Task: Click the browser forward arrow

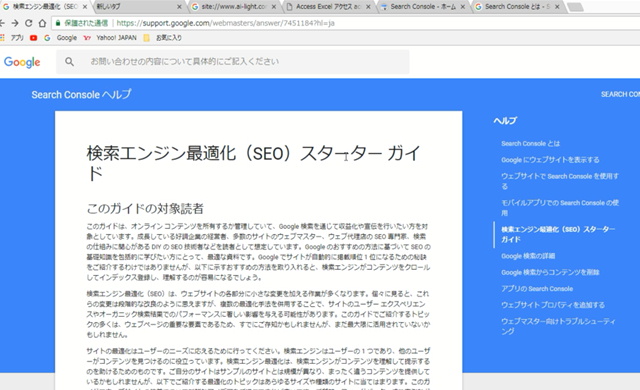Action: (x=15, y=23)
